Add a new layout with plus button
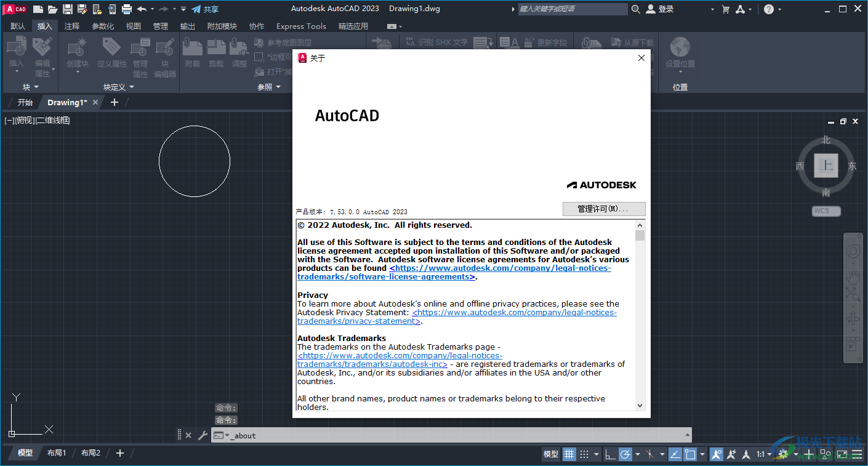The height and width of the screenshot is (466, 868). pos(120,453)
